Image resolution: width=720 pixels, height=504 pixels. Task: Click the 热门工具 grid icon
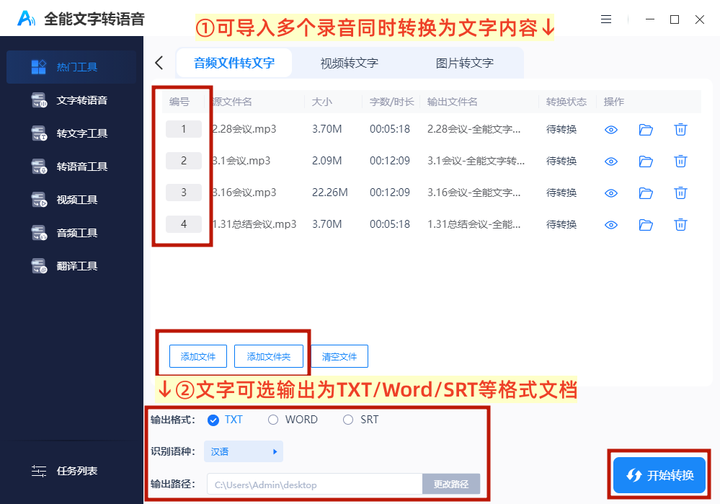(39, 67)
